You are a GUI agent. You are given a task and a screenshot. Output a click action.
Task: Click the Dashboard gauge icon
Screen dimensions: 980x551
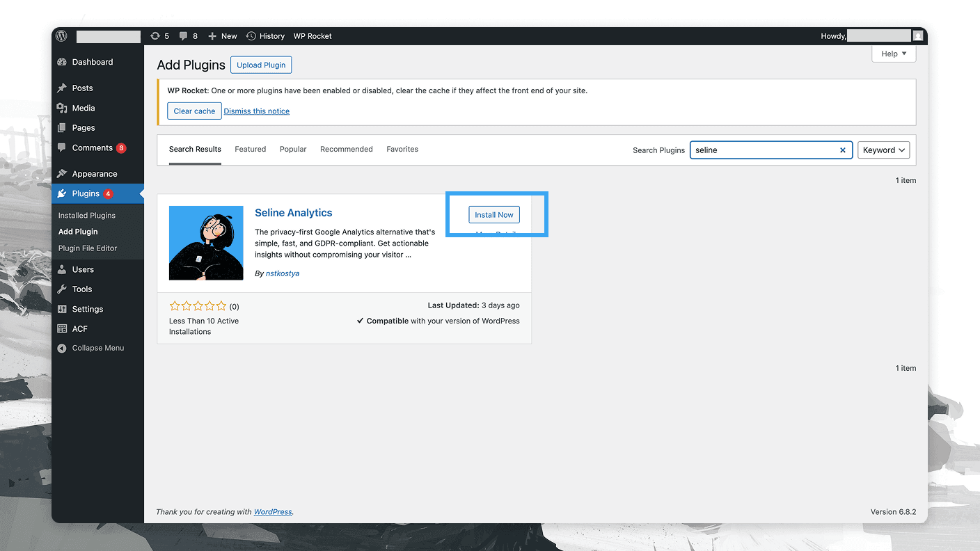point(62,62)
